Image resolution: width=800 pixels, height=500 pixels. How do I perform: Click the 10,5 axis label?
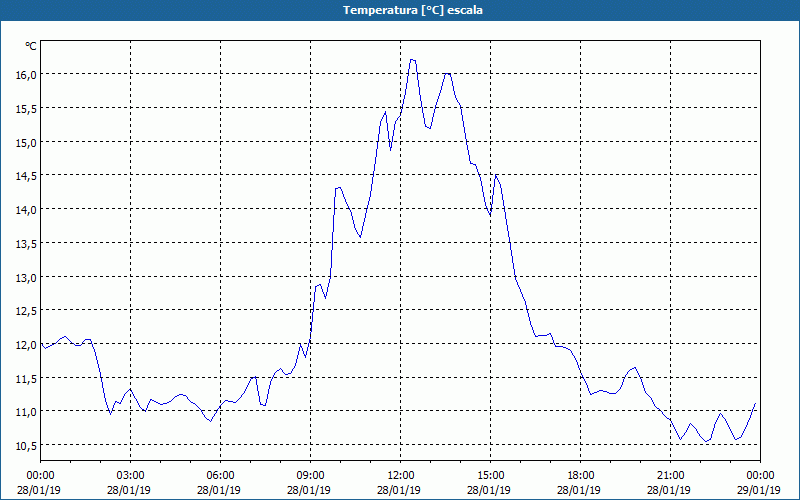(x=26, y=446)
